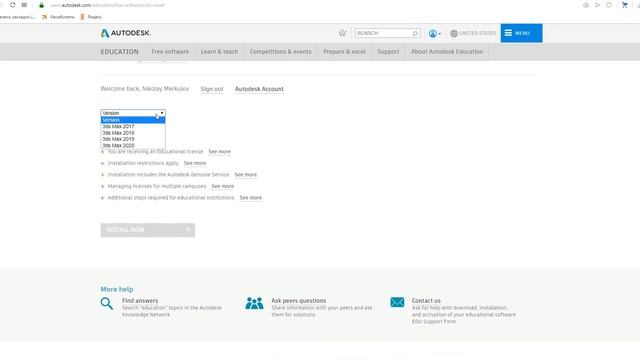Select 3ds Max 2017 from the list
The image size is (640, 360).
133,127
